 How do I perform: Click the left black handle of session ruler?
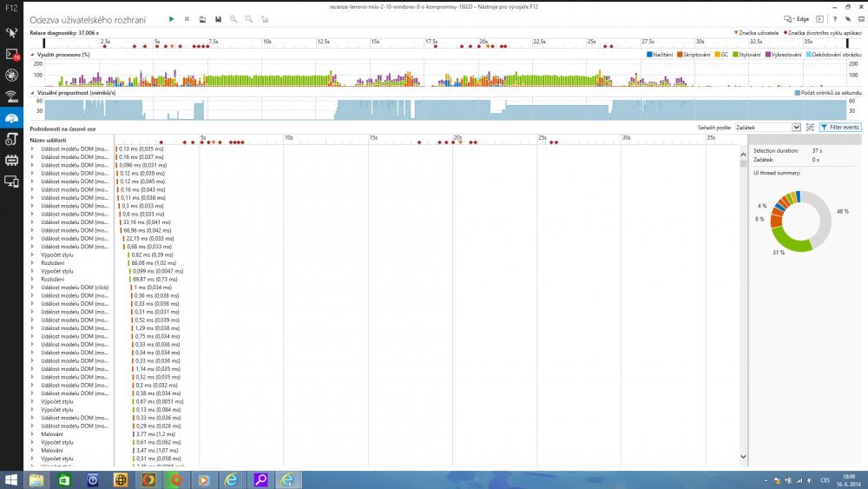click(44, 43)
